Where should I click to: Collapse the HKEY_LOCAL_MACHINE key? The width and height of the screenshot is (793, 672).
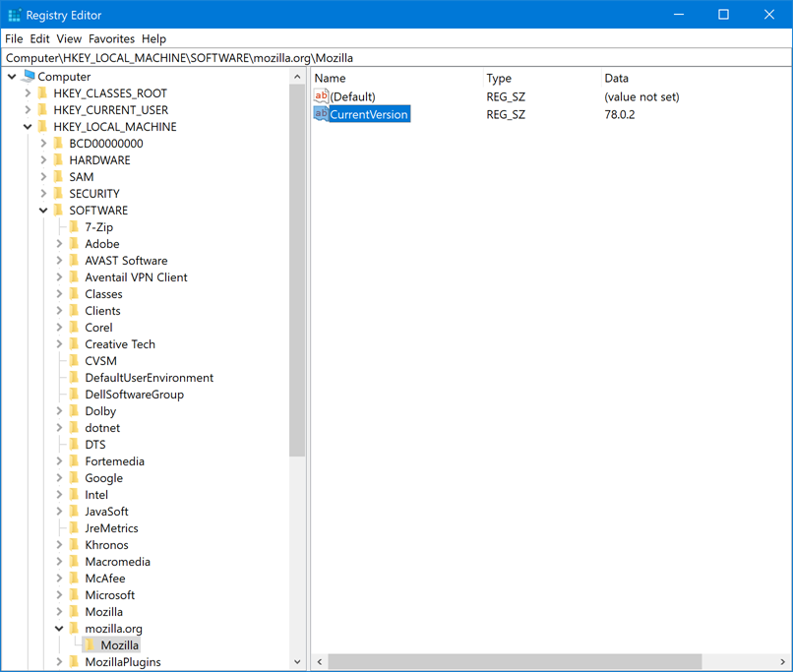click(28, 126)
